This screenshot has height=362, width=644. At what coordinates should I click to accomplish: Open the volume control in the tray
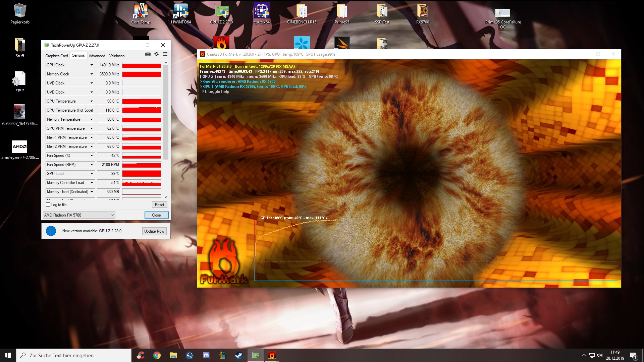point(600,355)
